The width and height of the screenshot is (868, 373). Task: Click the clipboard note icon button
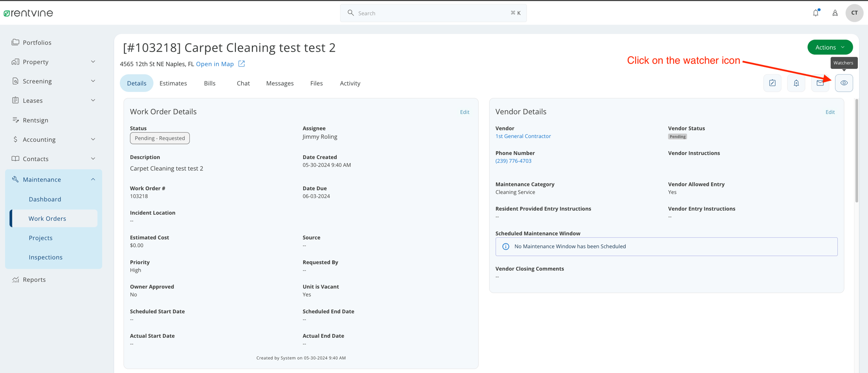click(772, 83)
